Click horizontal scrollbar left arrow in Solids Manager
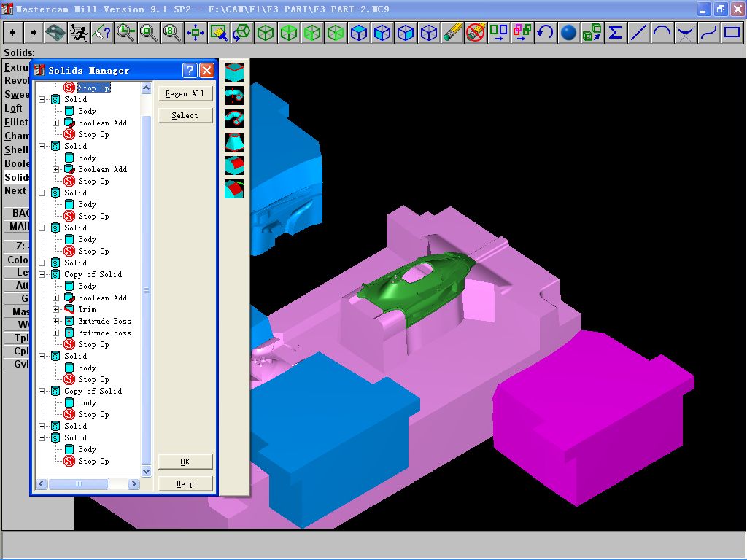The image size is (747, 560). click(x=42, y=484)
